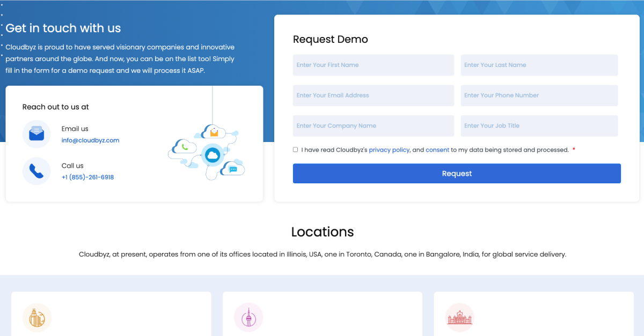The image size is (644, 336).
Task: Submit the blue Request button
Action: pos(457,174)
